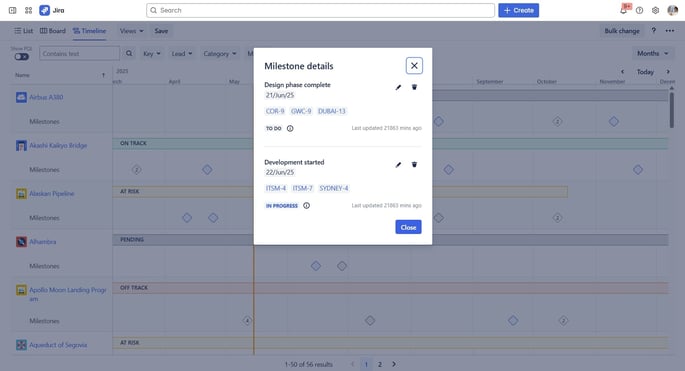Image resolution: width=685 pixels, height=371 pixels.
Task: Open the Akashi Kaikyo Bridge project
Action: [x=58, y=146]
